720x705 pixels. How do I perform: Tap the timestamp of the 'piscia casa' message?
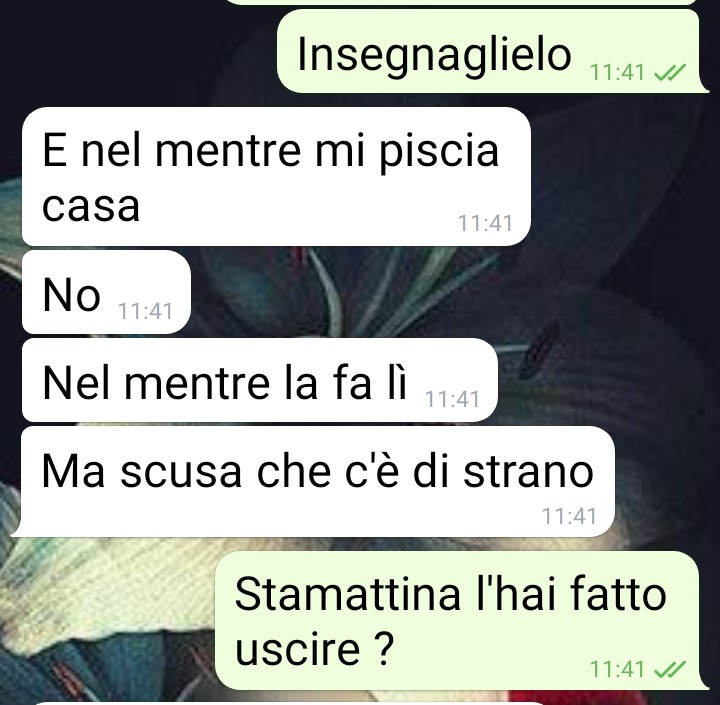coord(485,223)
